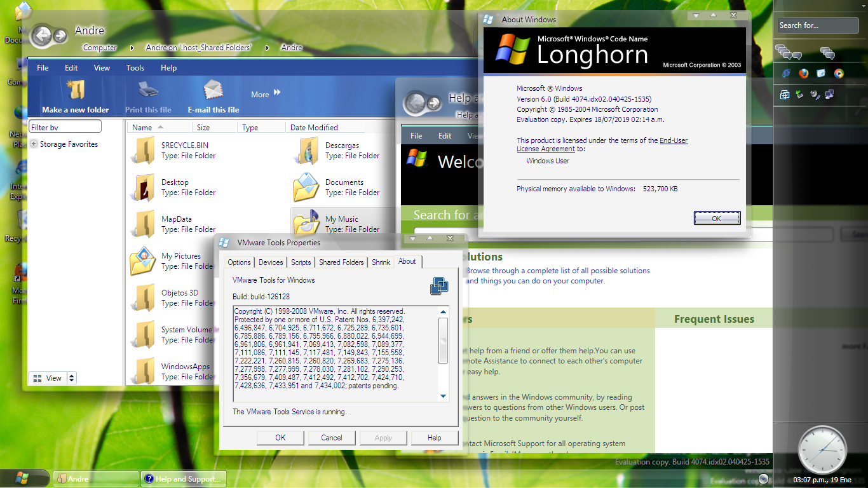Open Windows Media Player from sidebar

[839, 73]
